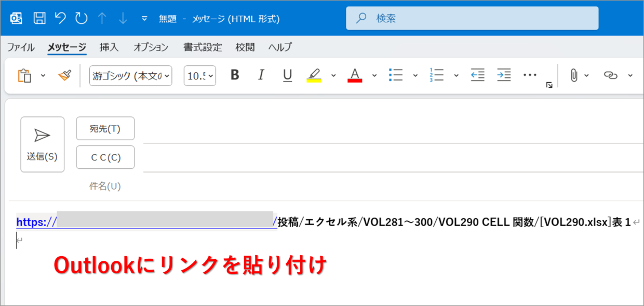
Task: Click the Paste clipboard icon
Action: coord(24,75)
